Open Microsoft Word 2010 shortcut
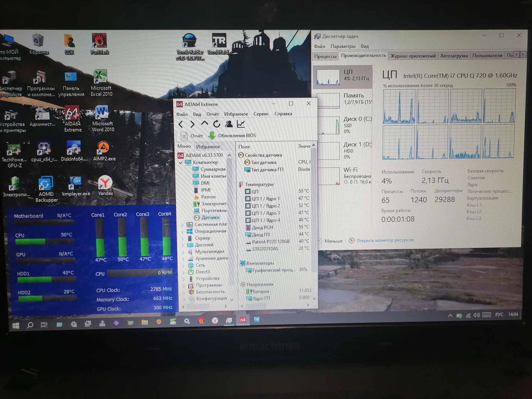 click(103, 119)
